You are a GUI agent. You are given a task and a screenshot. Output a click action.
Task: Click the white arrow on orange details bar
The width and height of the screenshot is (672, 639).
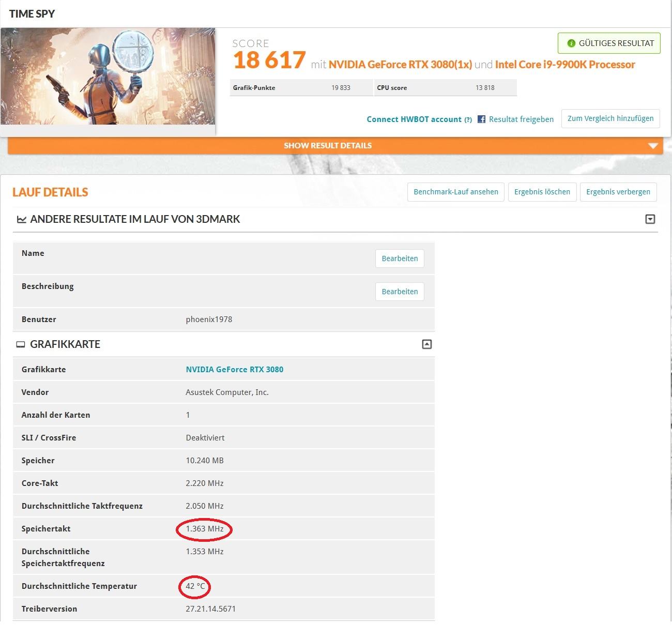click(653, 146)
